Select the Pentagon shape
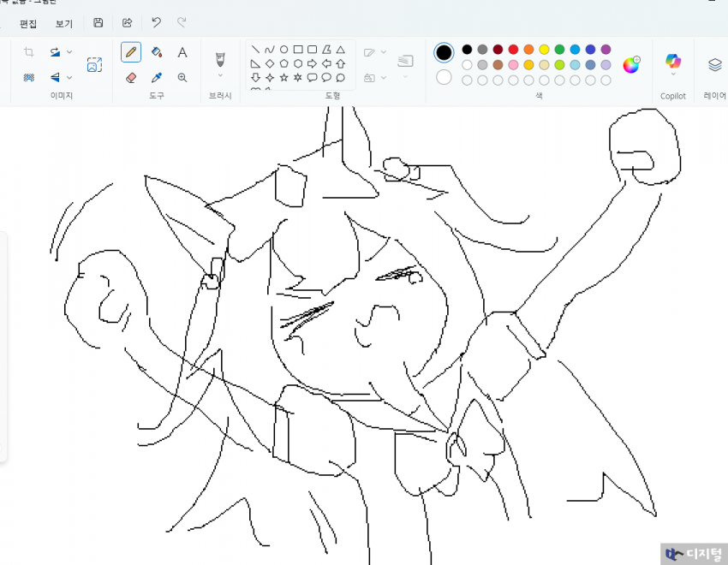This screenshot has width=728, height=565. (283, 63)
